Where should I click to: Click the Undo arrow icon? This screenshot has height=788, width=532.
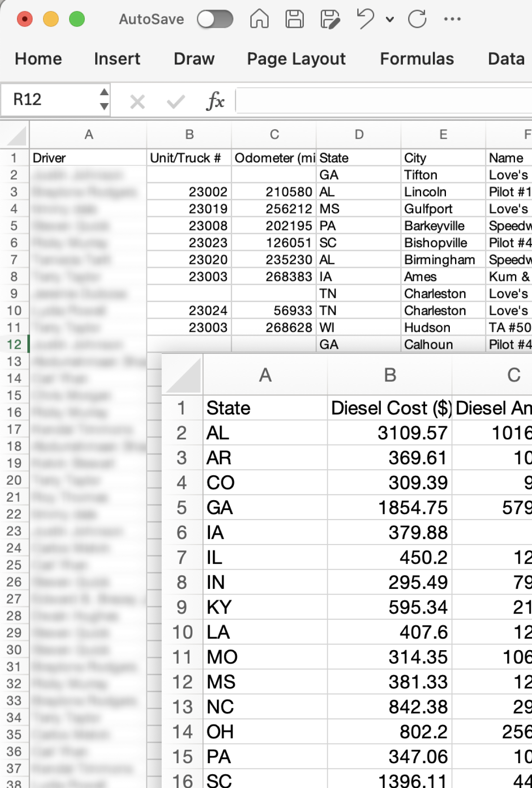point(365,19)
